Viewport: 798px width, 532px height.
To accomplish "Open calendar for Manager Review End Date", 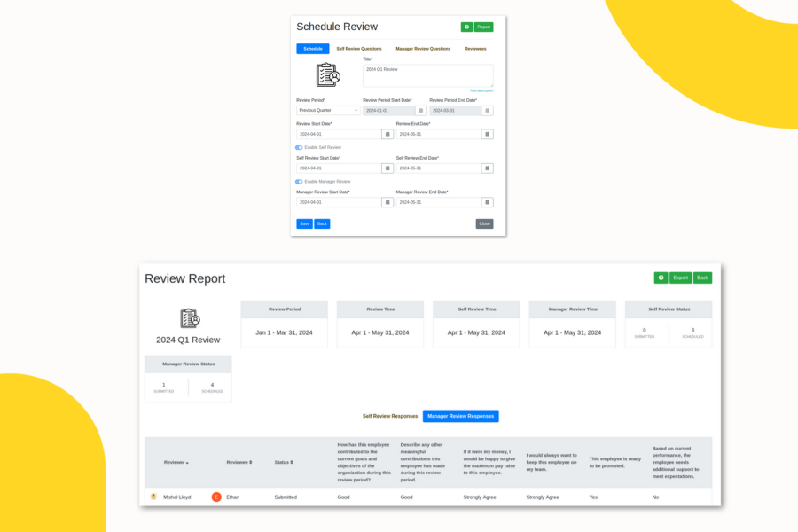I will (487, 202).
